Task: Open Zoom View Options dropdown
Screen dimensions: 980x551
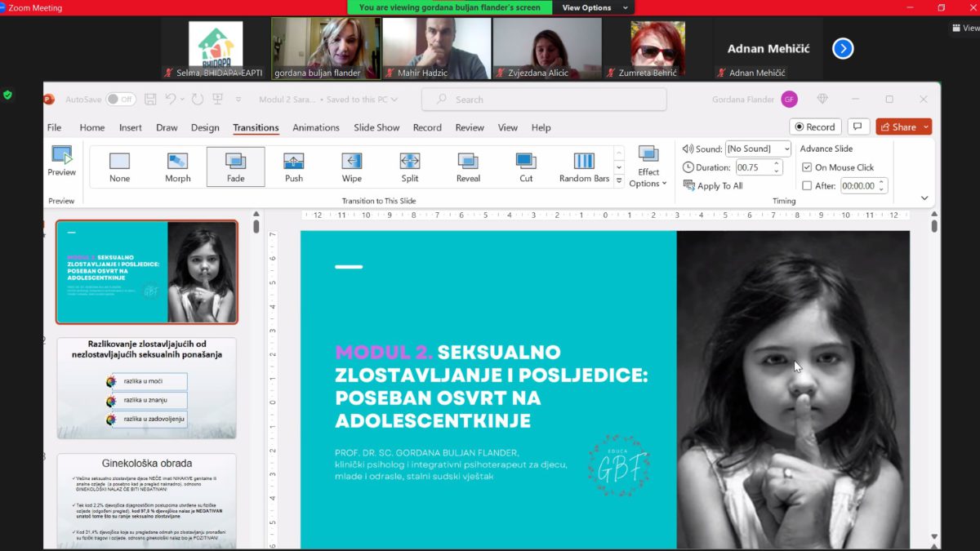Action: 593,7
